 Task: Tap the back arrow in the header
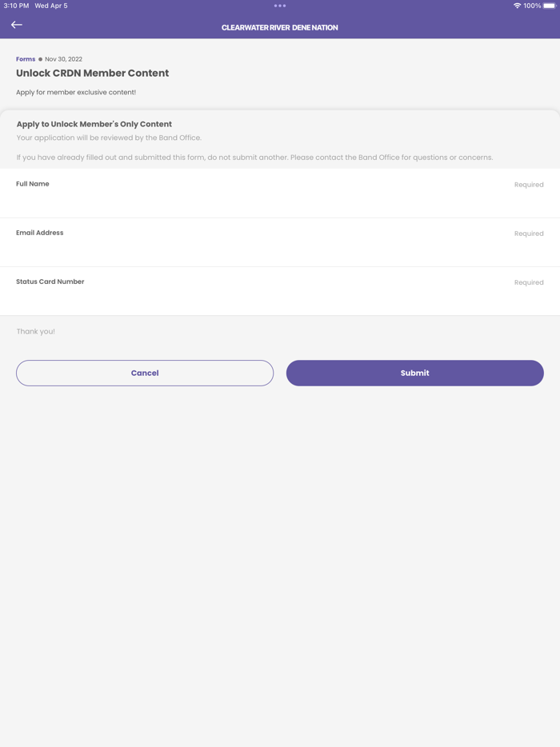click(17, 25)
